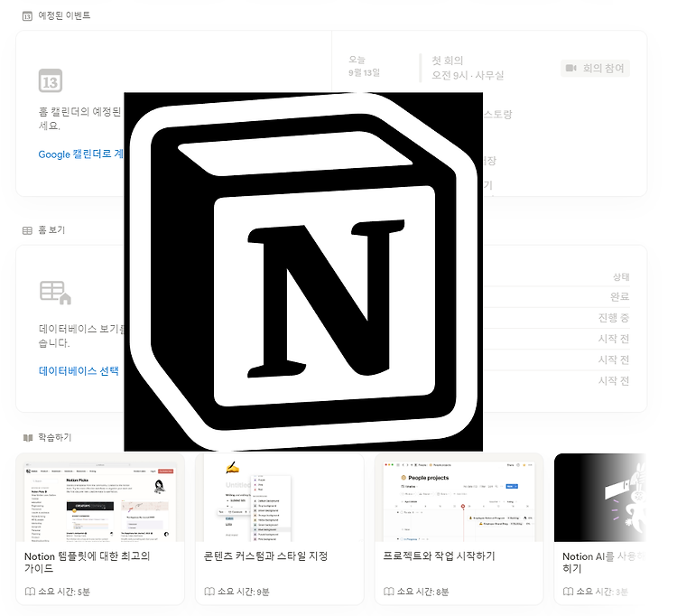677x616 pixels.
Task: Click the 콘텐츠 커스텀과 스타일 지정 title
Action: (x=265, y=556)
